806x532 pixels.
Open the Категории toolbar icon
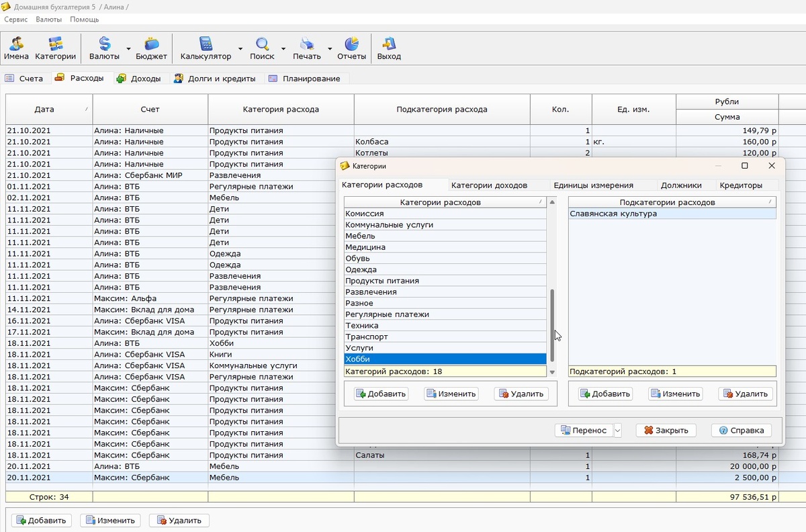pyautogui.click(x=56, y=49)
